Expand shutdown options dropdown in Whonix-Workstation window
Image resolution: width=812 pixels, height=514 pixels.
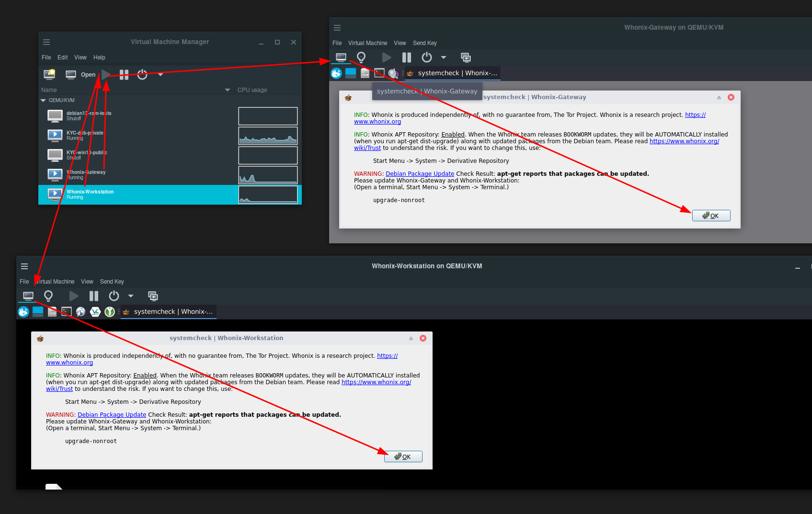click(131, 296)
